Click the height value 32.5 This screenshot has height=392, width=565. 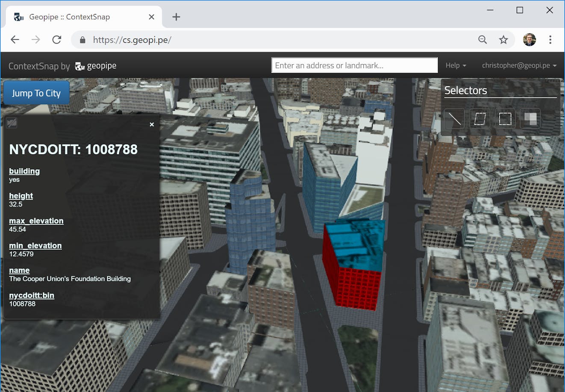[x=16, y=204]
